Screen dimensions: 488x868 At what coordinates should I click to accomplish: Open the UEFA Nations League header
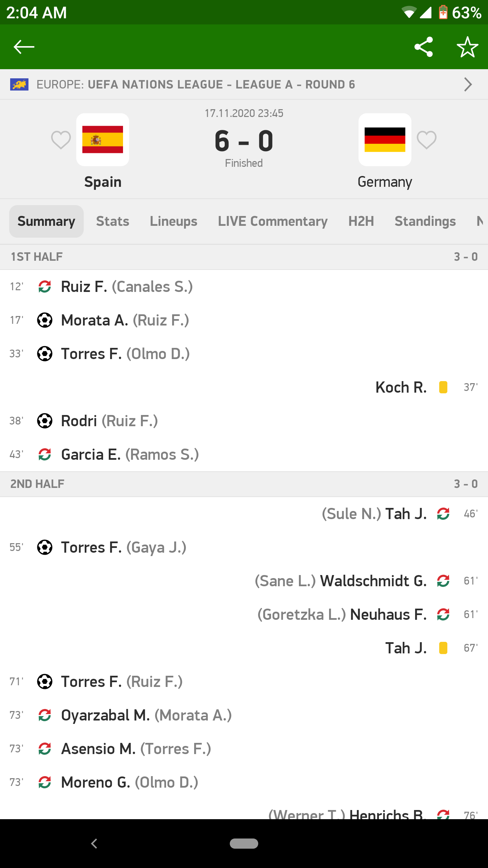[220, 84]
